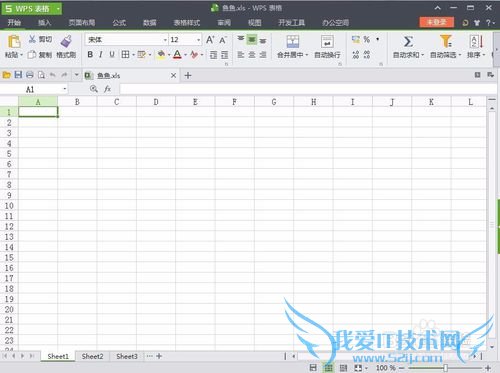Toggle Underline formatting
The width and height of the screenshot is (500, 373).
pyautogui.click(x=112, y=54)
